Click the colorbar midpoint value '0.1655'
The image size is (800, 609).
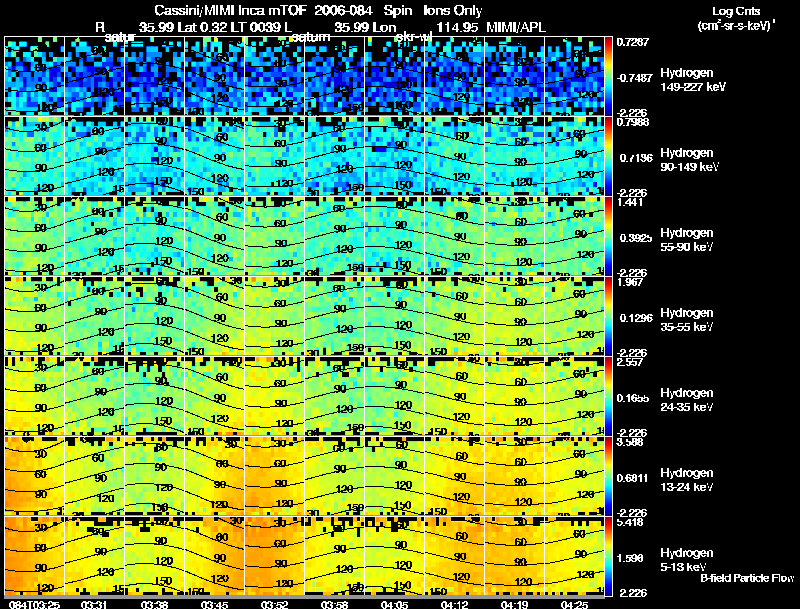click(633, 398)
